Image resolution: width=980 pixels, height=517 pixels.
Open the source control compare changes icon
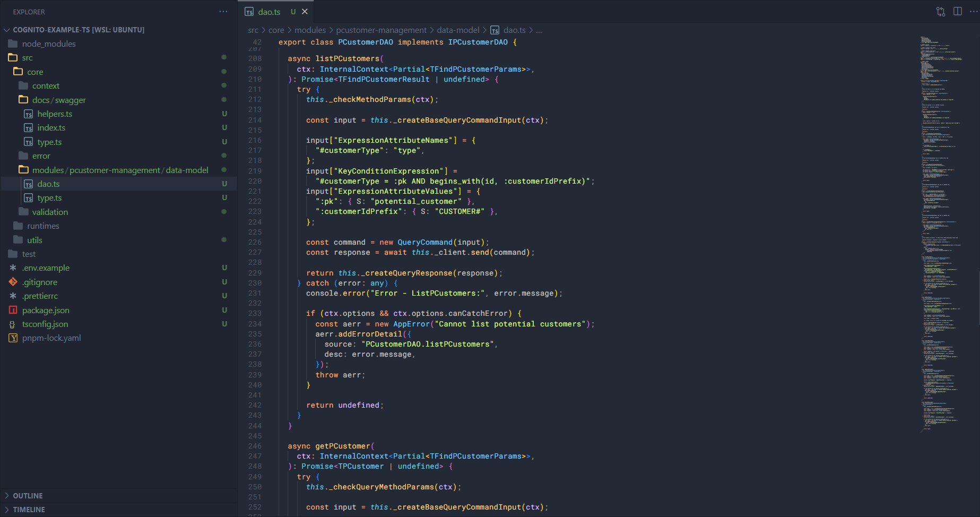point(941,12)
